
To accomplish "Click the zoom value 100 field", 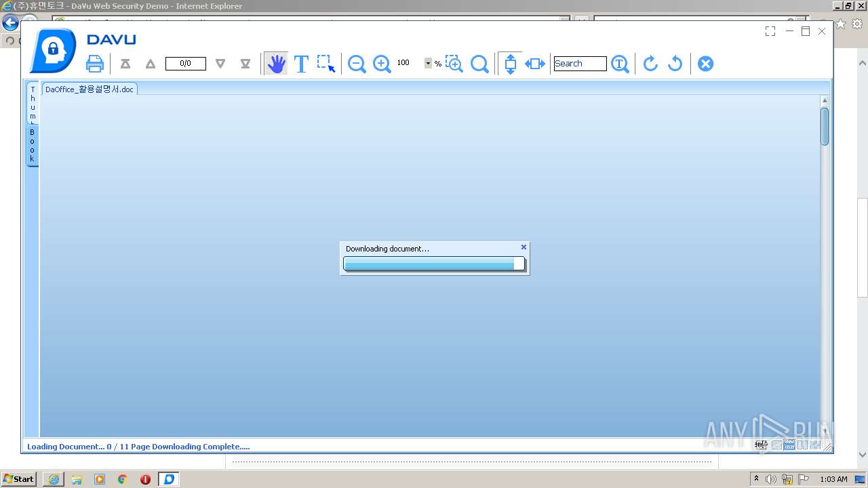I will click(x=409, y=63).
